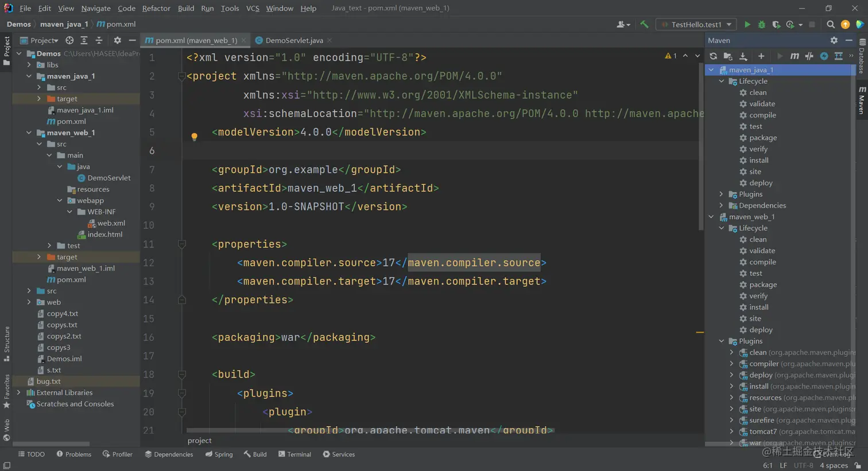Toggle the Project tool window stripe button

6,51
